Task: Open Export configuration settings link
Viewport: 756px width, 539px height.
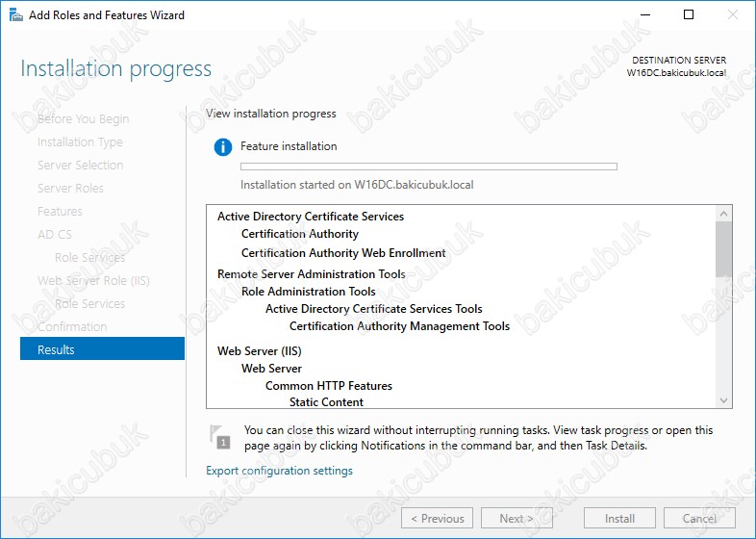Action: [x=279, y=471]
